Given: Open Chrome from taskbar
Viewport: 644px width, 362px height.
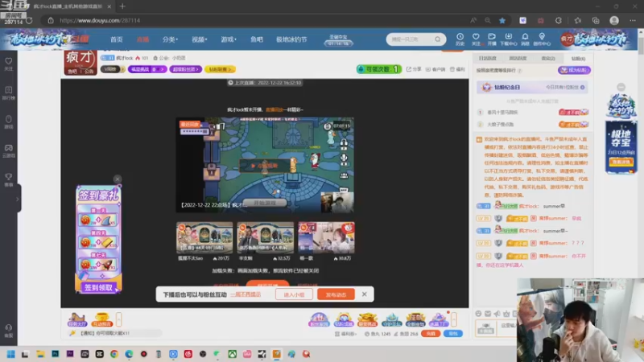Looking at the screenshot, I should [114, 354].
